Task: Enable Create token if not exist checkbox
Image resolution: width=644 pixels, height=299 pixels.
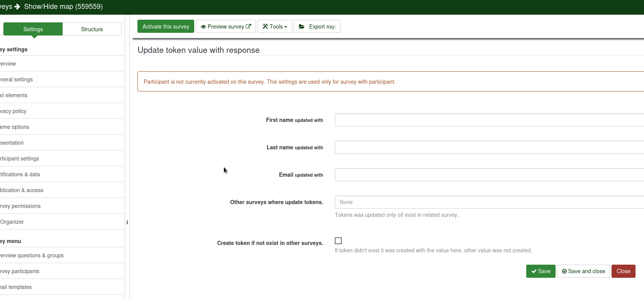Action: point(338,241)
